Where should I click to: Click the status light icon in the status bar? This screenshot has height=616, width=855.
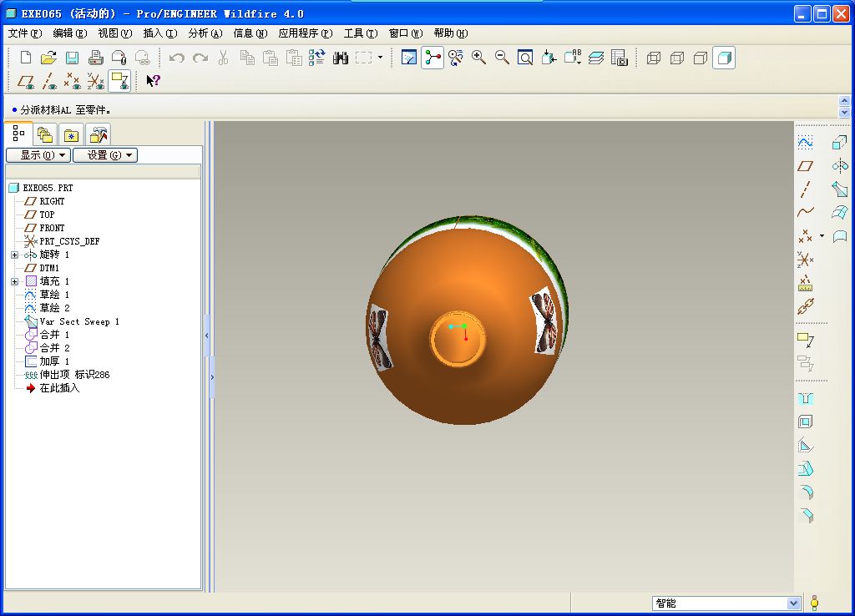[x=814, y=603]
